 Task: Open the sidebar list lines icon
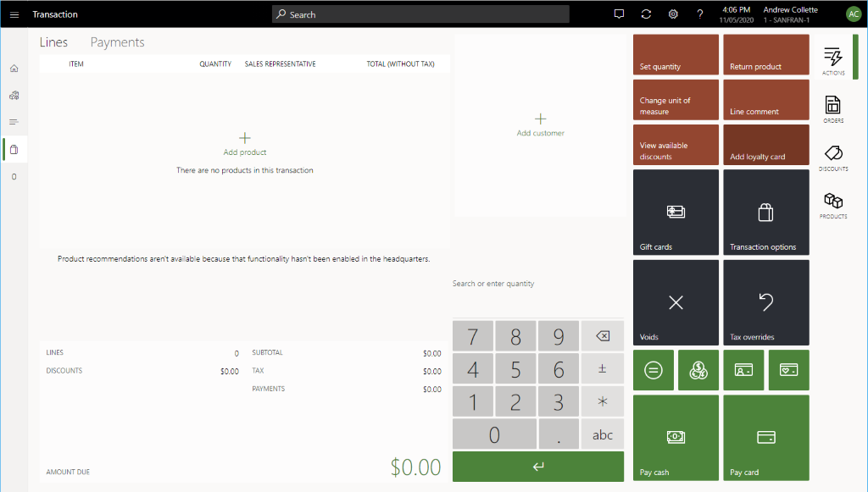14,122
